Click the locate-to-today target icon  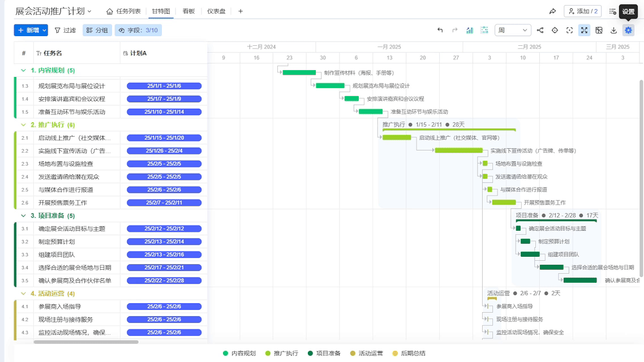(555, 30)
